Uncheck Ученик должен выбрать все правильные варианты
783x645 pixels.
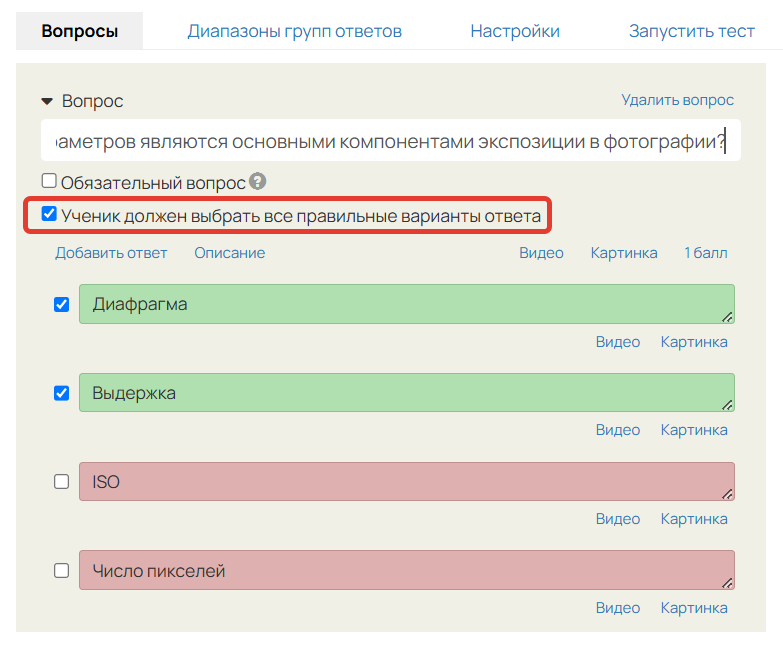(49, 214)
